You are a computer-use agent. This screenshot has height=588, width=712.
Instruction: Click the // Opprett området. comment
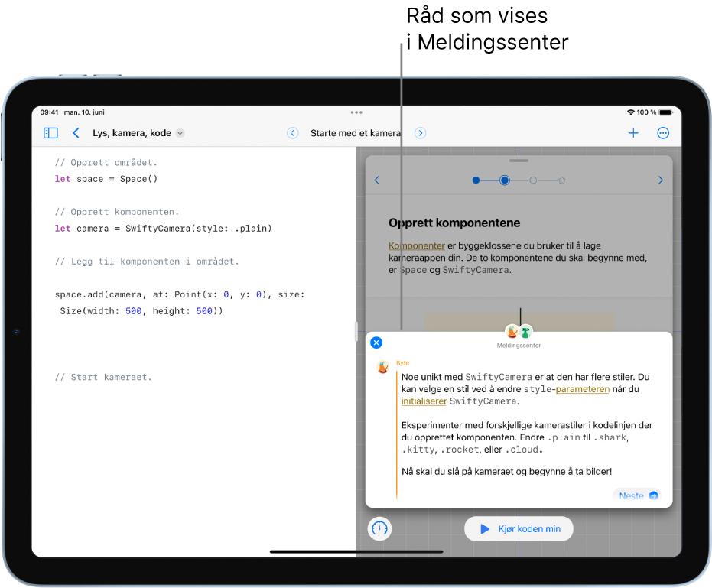(106, 163)
